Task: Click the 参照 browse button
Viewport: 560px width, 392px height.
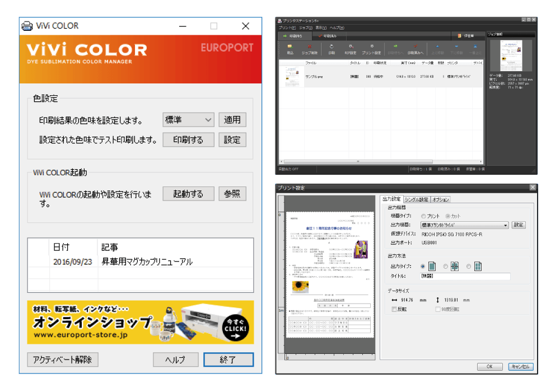Action: coord(232,194)
